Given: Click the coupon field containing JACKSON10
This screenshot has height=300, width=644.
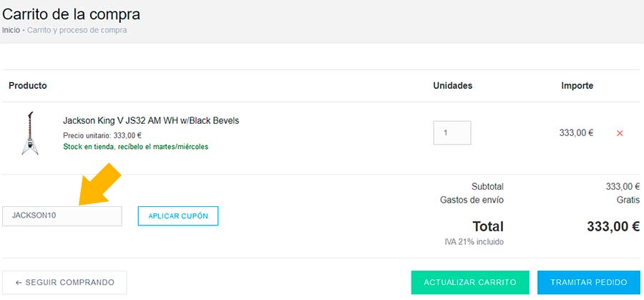Looking at the screenshot, I should 62,216.
